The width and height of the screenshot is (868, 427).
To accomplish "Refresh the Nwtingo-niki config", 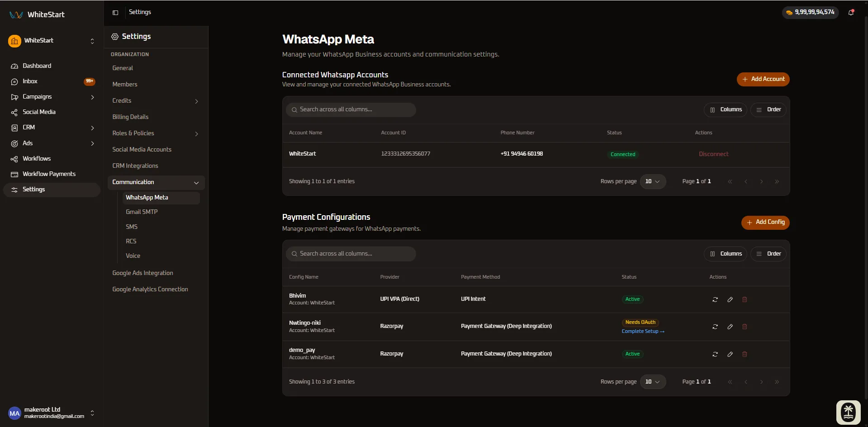I will click(x=715, y=327).
